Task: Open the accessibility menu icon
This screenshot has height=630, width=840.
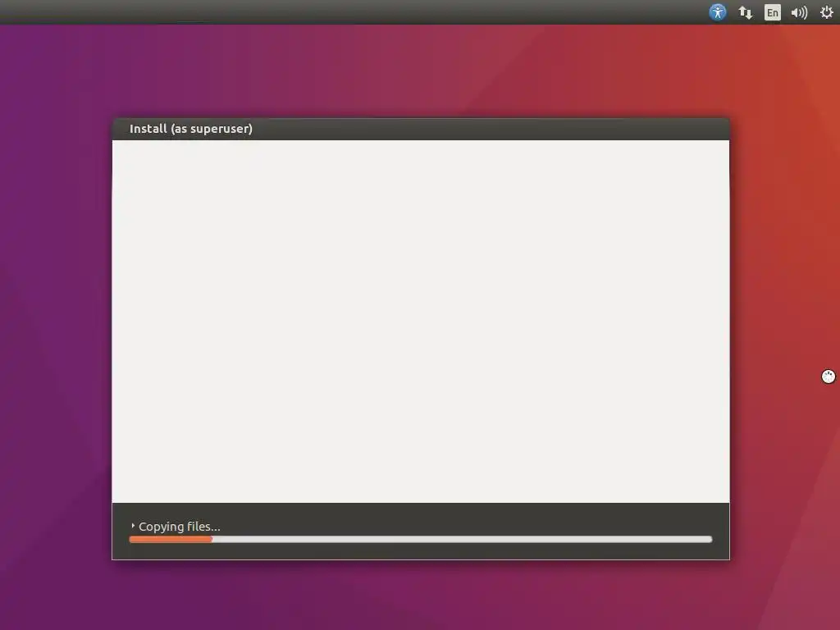Action: [717, 11]
